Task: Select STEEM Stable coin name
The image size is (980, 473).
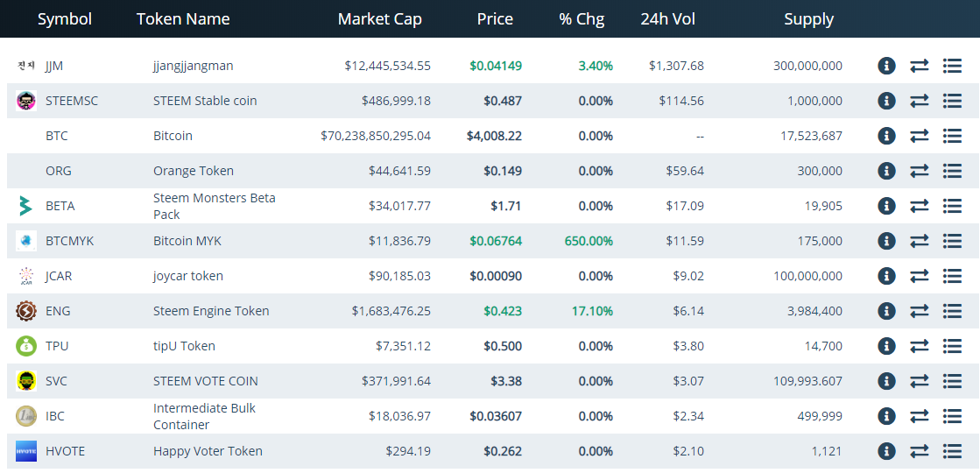Action: (205, 101)
